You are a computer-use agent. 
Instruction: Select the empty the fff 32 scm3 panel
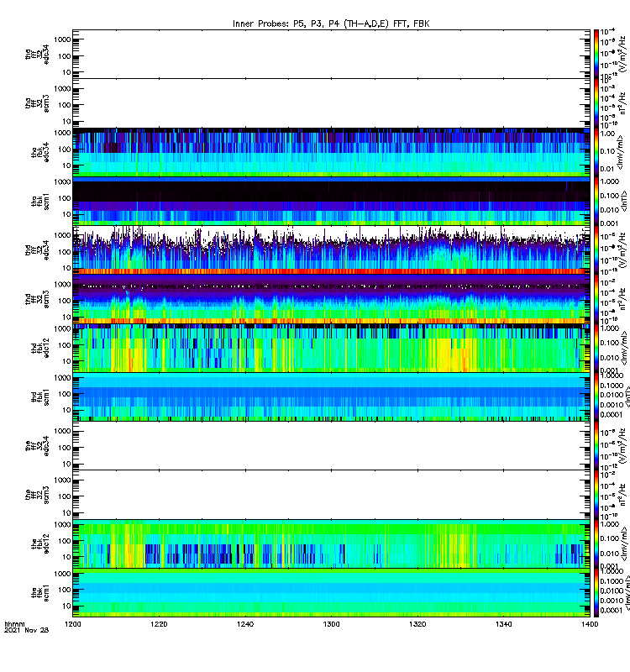coord(331,495)
